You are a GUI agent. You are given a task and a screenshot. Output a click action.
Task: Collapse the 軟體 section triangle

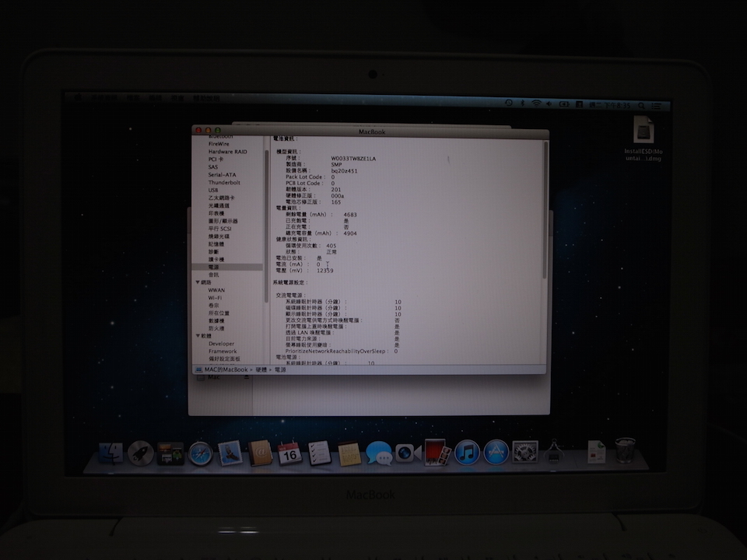(x=198, y=336)
